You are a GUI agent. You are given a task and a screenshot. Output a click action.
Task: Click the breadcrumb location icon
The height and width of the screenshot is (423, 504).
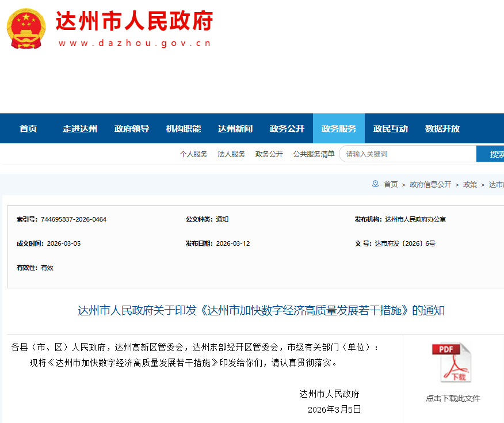[x=375, y=184]
